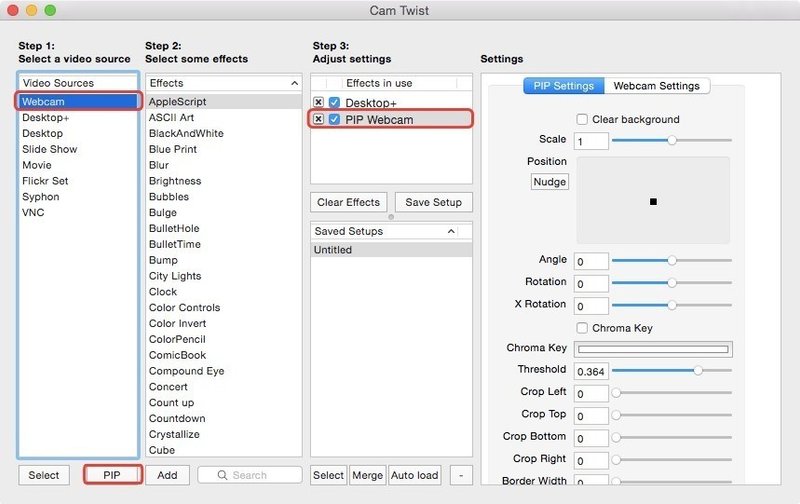The image size is (800, 504).
Task: Adjust the Rotation slider
Action: point(672,283)
